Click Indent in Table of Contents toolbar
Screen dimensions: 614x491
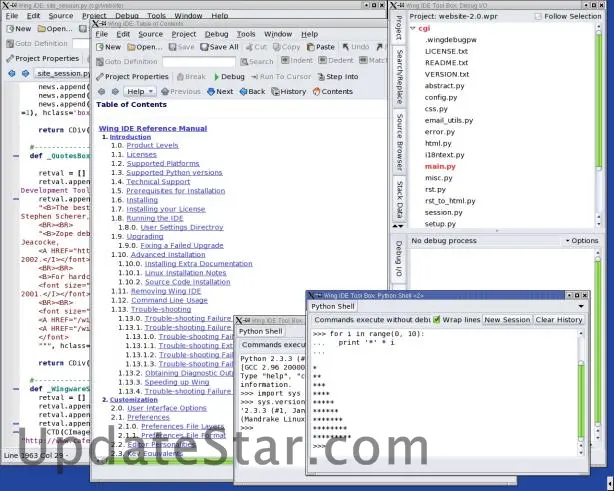(297, 60)
